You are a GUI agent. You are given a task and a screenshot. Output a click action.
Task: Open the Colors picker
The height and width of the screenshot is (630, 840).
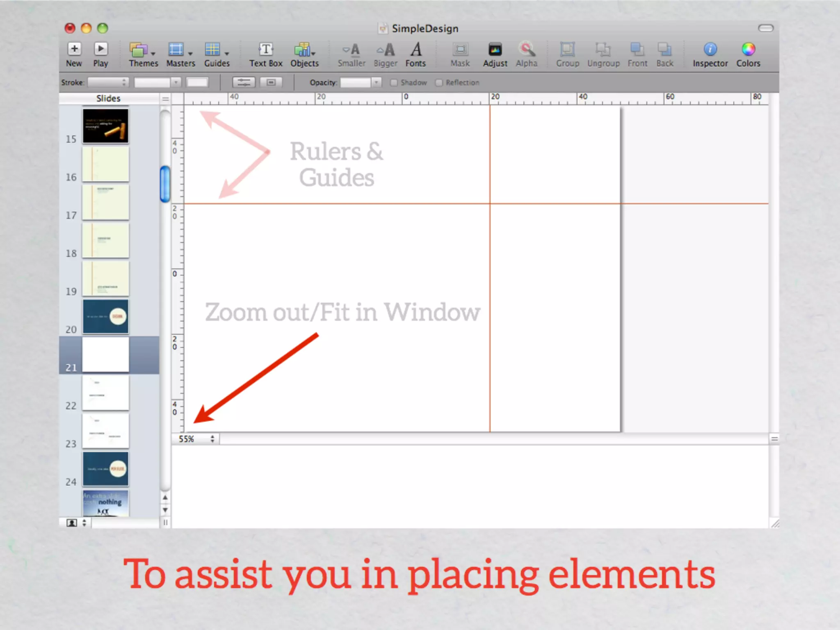748,50
